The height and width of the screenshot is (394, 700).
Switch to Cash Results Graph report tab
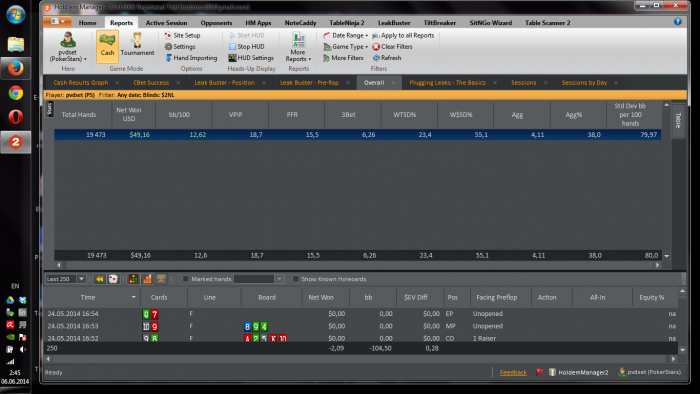click(81, 83)
